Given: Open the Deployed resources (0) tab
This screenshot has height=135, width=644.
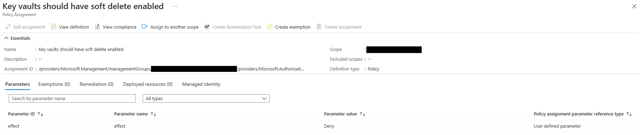Looking at the screenshot, I should point(148,84).
